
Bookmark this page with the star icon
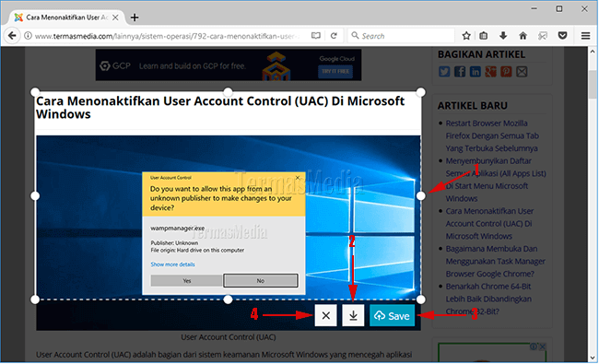466,36
